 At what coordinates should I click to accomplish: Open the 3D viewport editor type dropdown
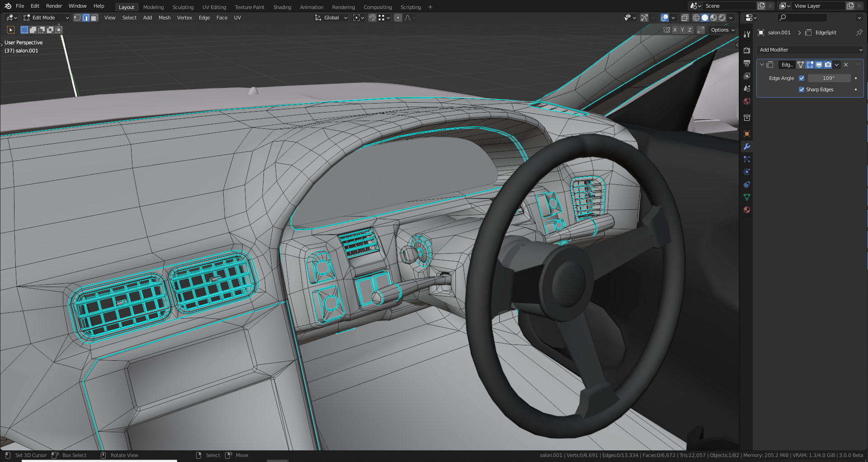(x=11, y=18)
